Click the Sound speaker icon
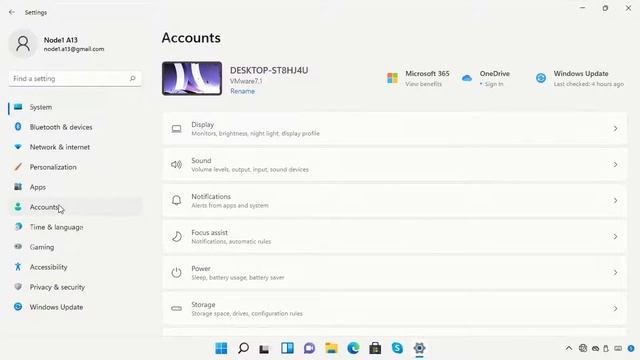The width and height of the screenshot is (640, 360). pos(176,164)
